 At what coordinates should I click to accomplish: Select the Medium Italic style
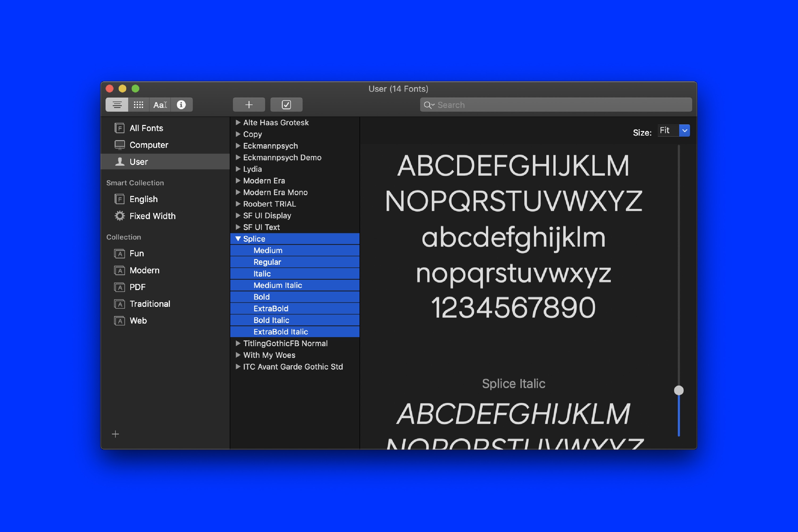(278, 285)
